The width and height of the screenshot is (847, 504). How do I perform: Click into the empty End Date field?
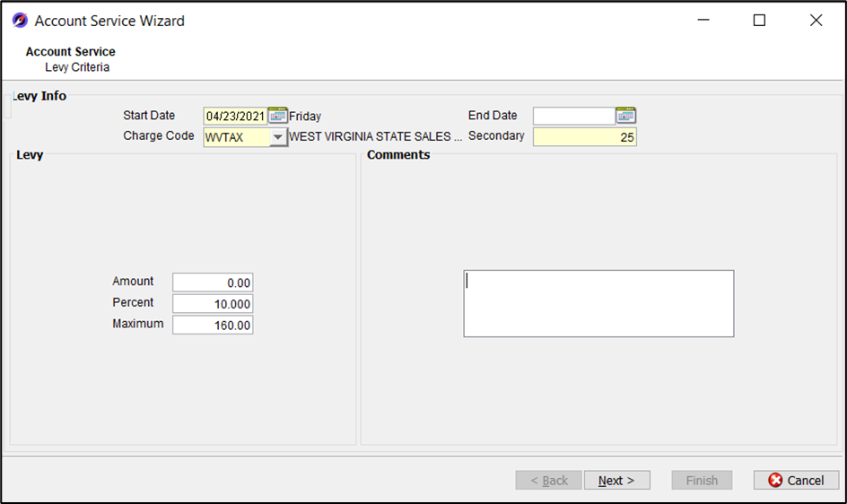point(573,116)
